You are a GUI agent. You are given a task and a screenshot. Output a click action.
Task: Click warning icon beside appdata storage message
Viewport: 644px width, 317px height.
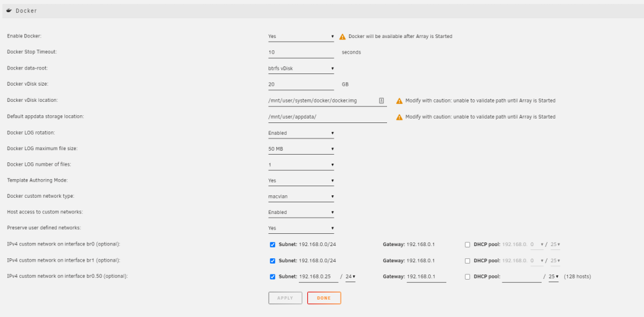coord(399,117)
